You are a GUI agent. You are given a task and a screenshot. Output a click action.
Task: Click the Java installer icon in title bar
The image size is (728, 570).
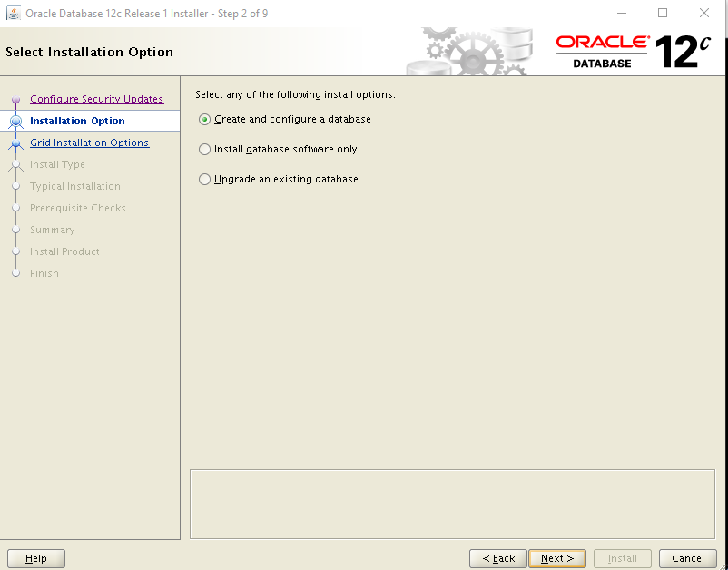point(13,13)
